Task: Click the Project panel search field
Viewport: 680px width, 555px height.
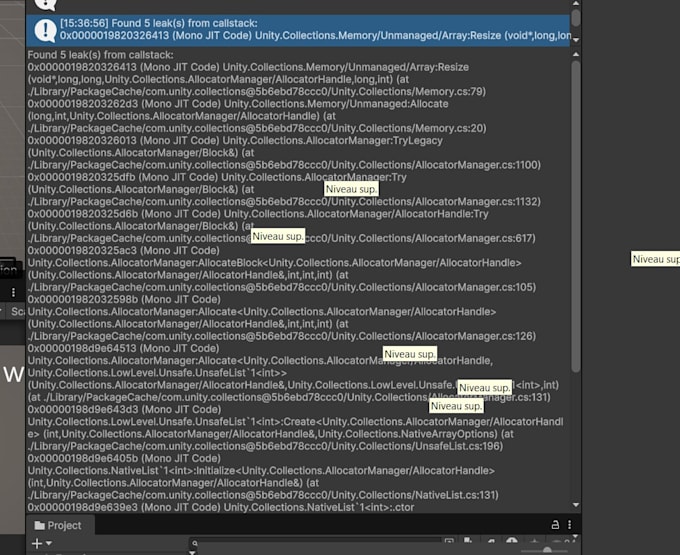Action: click(317, 542)
